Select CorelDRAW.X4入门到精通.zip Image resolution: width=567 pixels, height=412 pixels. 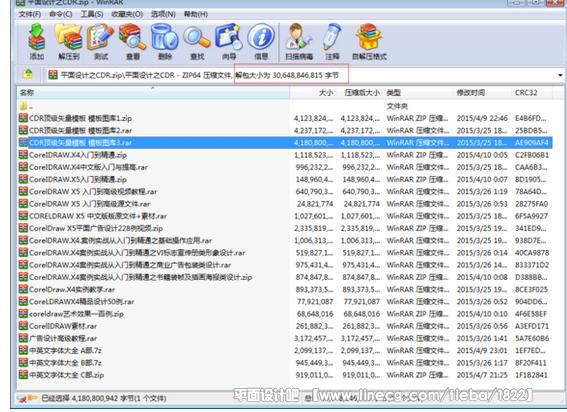click(78, 155)
